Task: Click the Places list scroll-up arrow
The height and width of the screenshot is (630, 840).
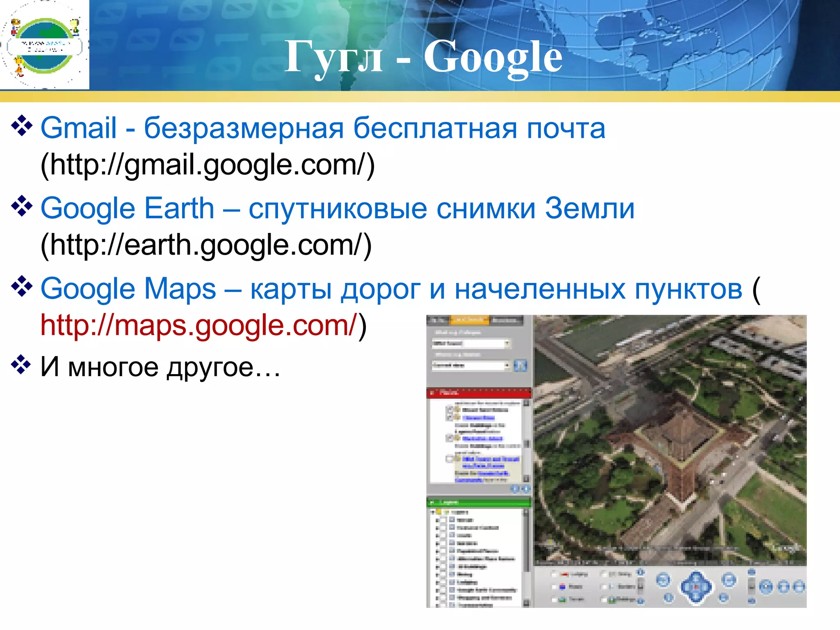Action: (x=526, y=402)
